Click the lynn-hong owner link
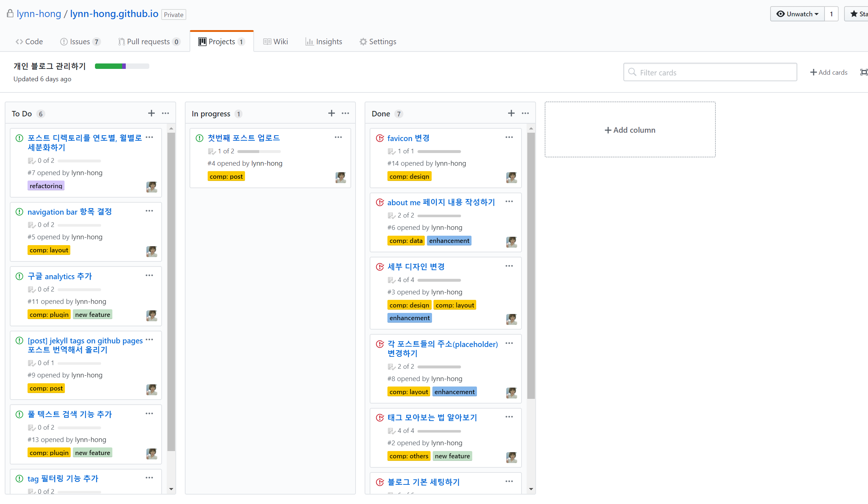This screenshot has height=504, width=868. (39, 14)
